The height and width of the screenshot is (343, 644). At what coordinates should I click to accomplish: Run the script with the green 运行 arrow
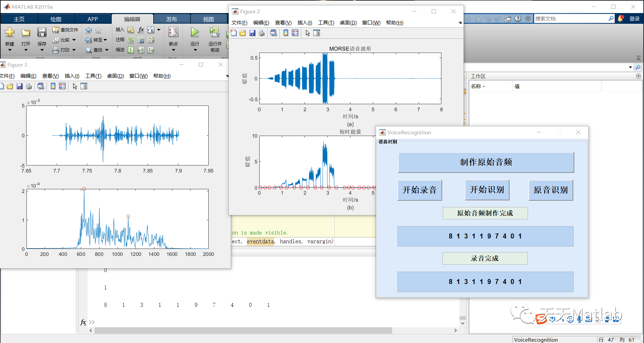tap(195, 32)
